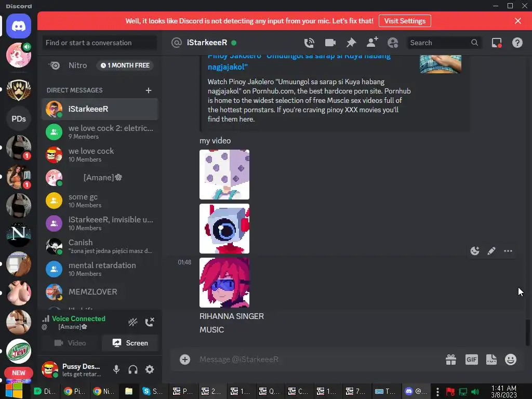The height and width of the screenshot is (399, 532).
Task: Open the red-haired goggles girl image
Action: tap(224, 282)
